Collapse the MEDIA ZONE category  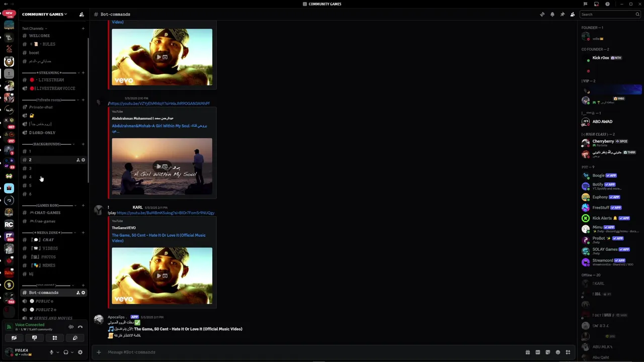(x=49, y=233)
